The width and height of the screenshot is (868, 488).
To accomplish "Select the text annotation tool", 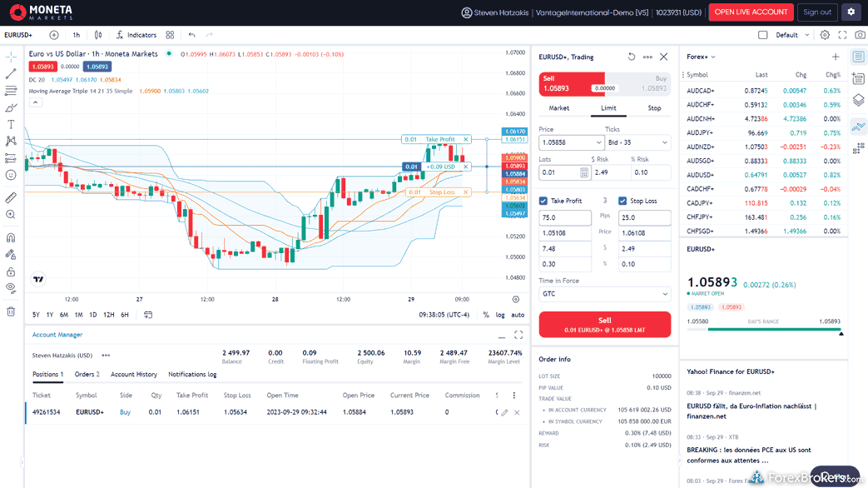I will pos(11,125).
